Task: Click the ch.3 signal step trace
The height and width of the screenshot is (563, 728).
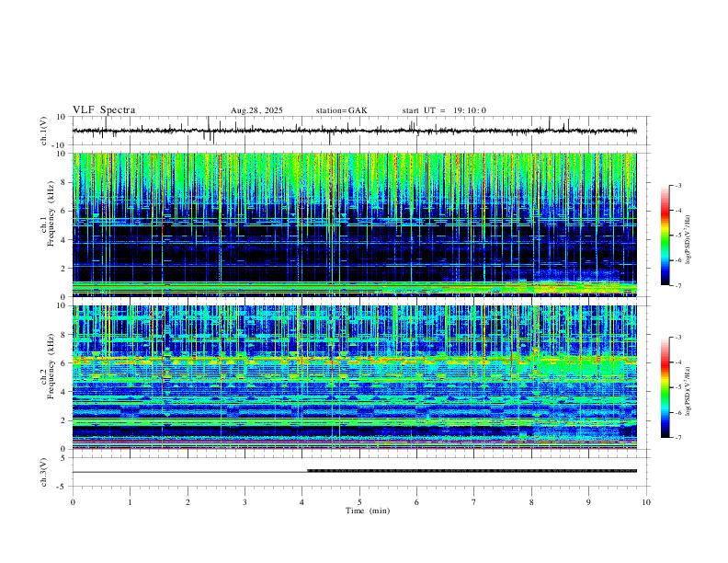Action: (x=355, y=472)
